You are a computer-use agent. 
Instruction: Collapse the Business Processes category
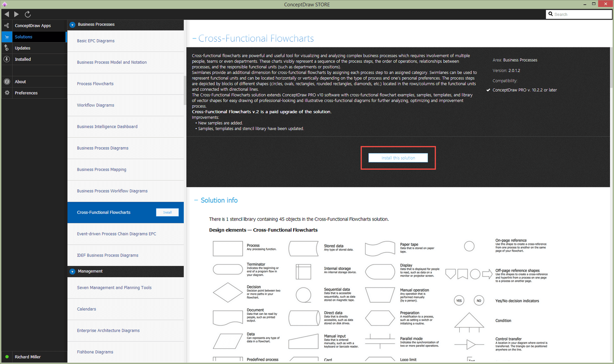click(x=72, y=25)
